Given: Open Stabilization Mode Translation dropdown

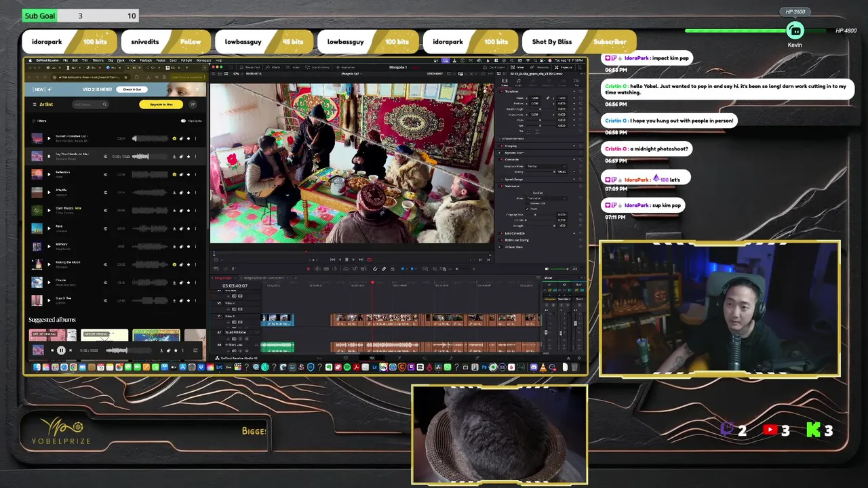Looking at the screenshot, I should click(x=547, y=199).
